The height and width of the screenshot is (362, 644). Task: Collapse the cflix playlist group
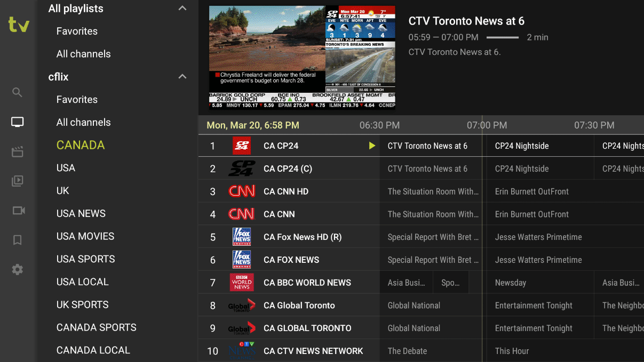182,77
